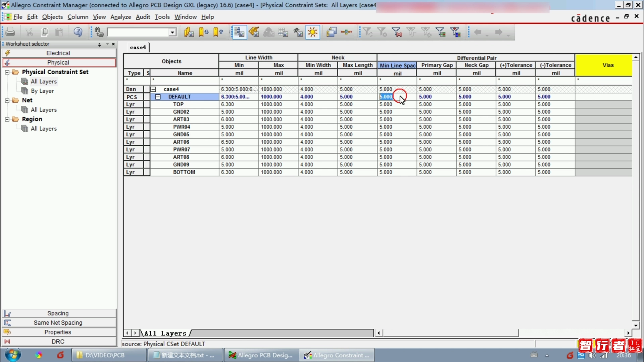Click the funnel with grey X icon
Viewport: 644px width, 362px height.
pos(382,32)
